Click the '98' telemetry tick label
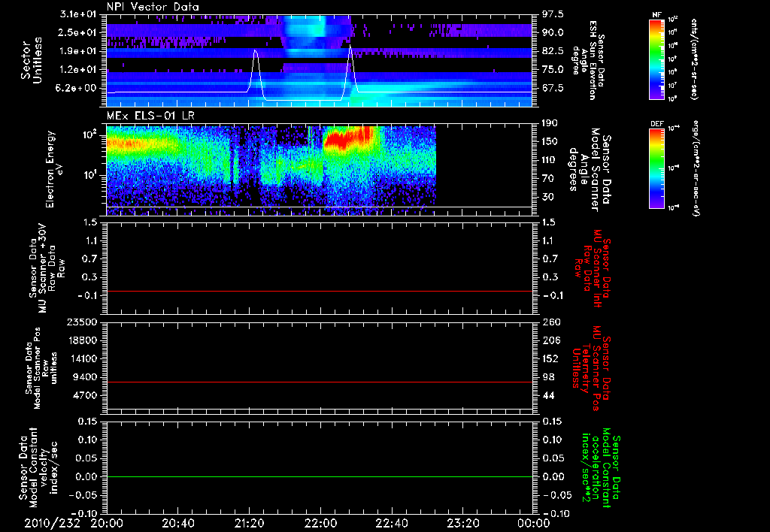 547,377
